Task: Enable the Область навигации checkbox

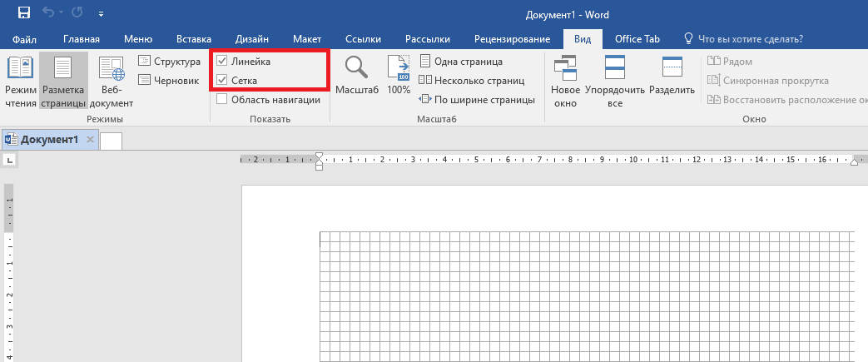Action: 222,100
